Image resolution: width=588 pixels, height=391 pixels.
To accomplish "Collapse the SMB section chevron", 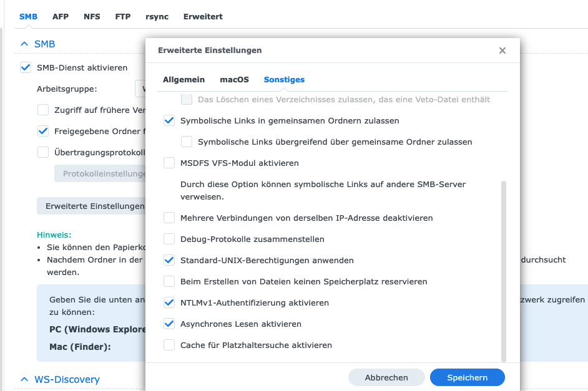I will point(24,44).
